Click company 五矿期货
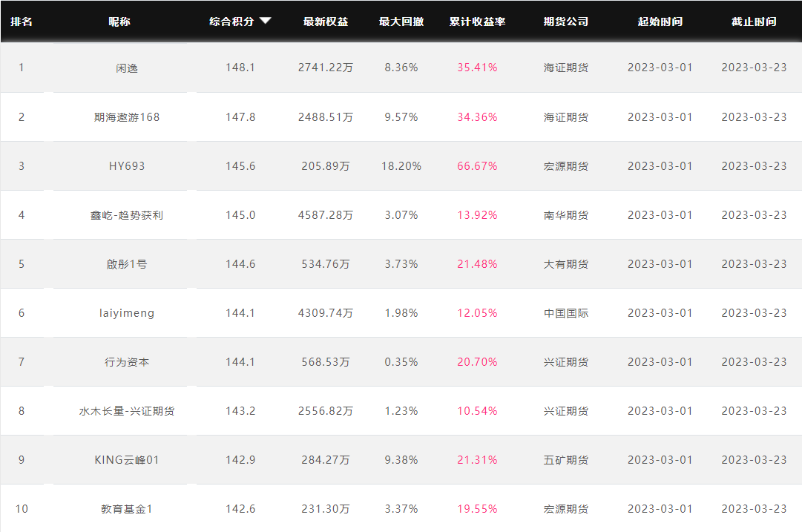The width and height of the screenshot is (802, 532). pyautogui.click(x=565, y=460)
